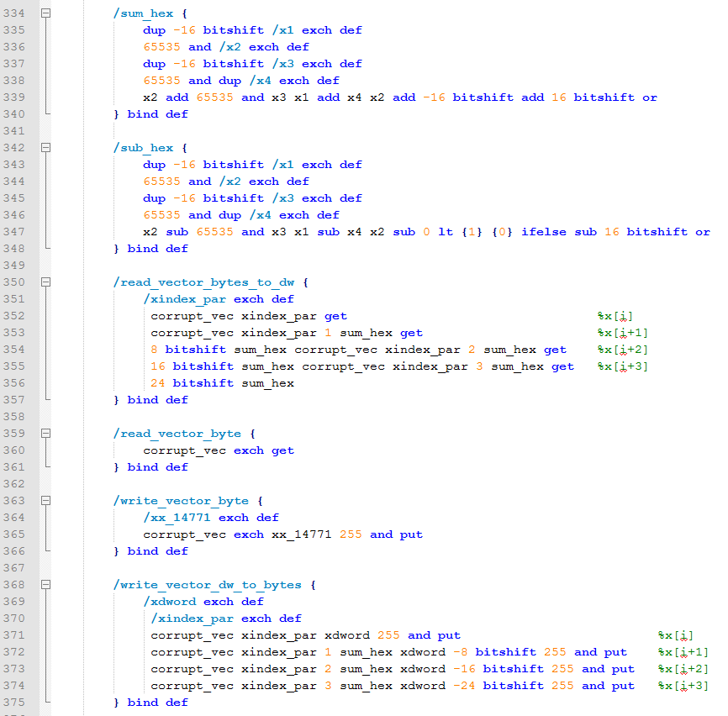
Task: Click line number 334 in the gutter
Action: 14,13
